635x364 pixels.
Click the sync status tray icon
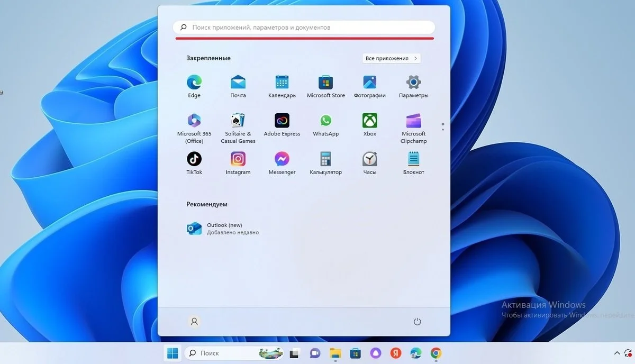(x=628, y=353)
